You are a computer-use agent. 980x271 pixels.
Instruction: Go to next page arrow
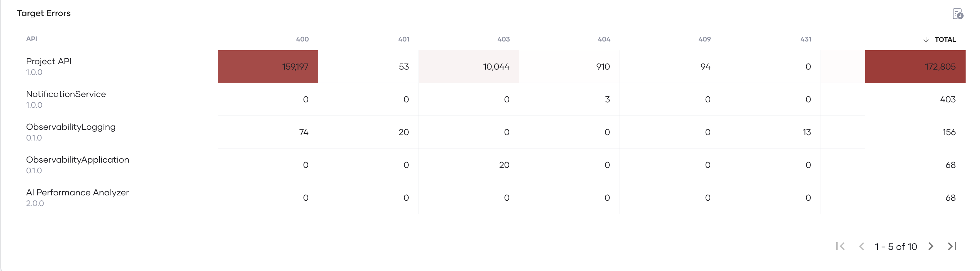[x=930, y=246]
